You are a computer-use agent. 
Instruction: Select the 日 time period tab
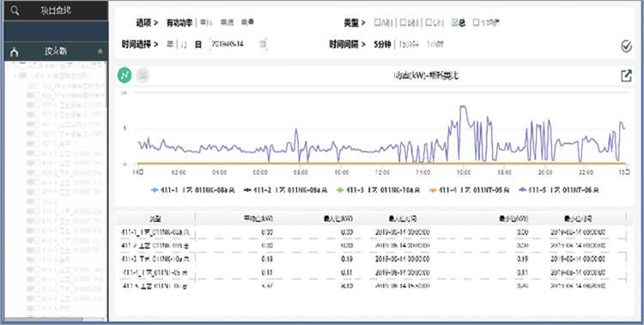[x=198, y=44]
